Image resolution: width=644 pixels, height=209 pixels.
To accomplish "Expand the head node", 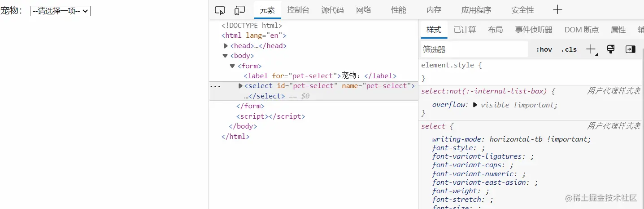I will [x=226, y=46].
